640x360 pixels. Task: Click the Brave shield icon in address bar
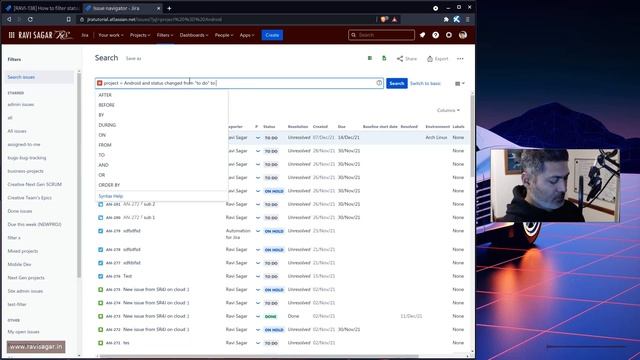click(x=384, y=19)
